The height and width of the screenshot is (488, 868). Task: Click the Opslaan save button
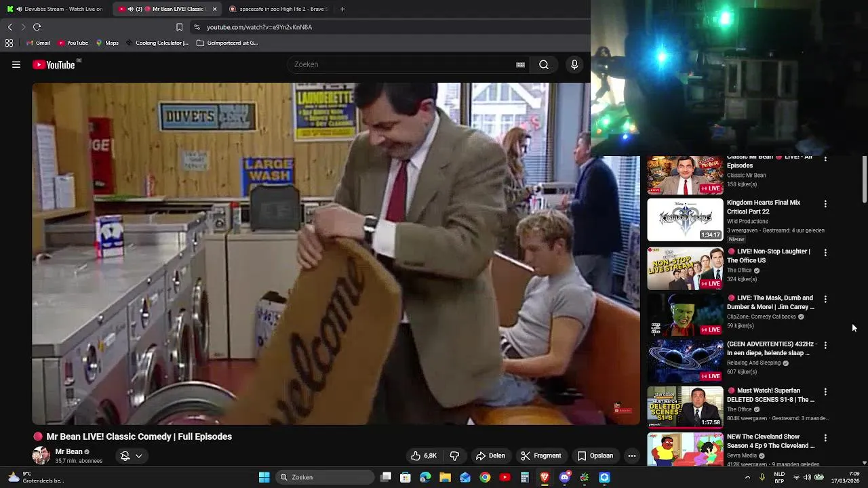click(595, 455)
